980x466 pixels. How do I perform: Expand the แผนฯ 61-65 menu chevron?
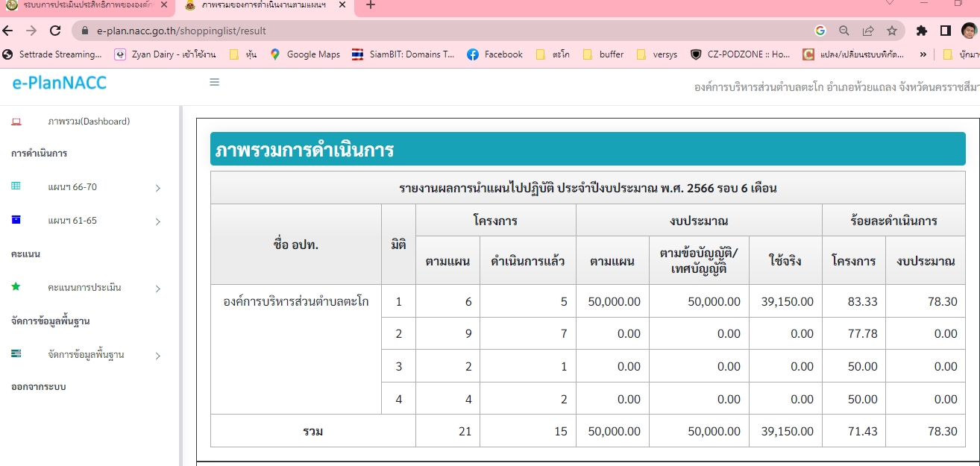(157, 221)
